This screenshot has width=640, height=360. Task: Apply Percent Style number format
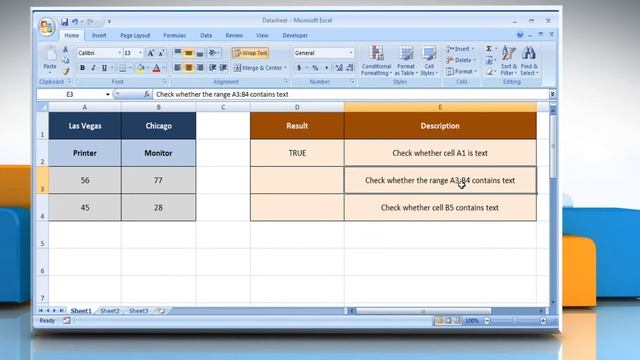click(316, 68)
